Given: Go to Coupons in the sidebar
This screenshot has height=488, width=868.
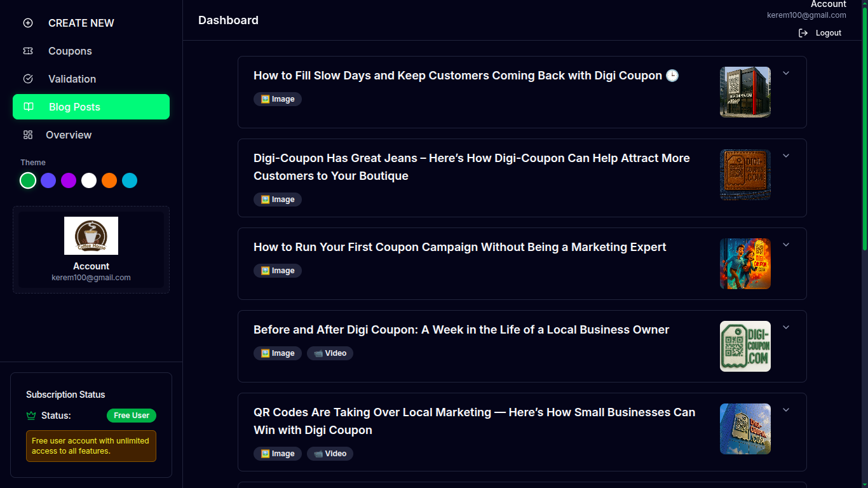Looking at the screenshot, I should pyautogui.click(x=91, y=51).
